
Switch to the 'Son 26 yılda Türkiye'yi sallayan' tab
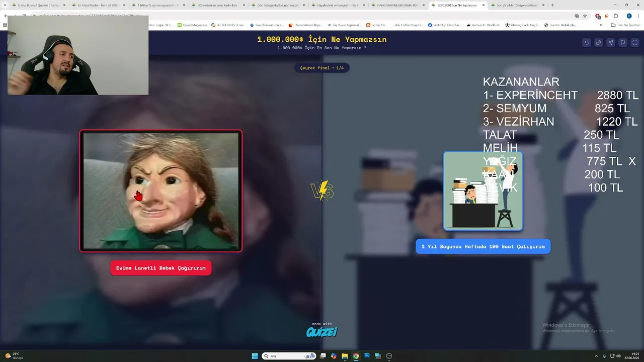coord(518,5)
